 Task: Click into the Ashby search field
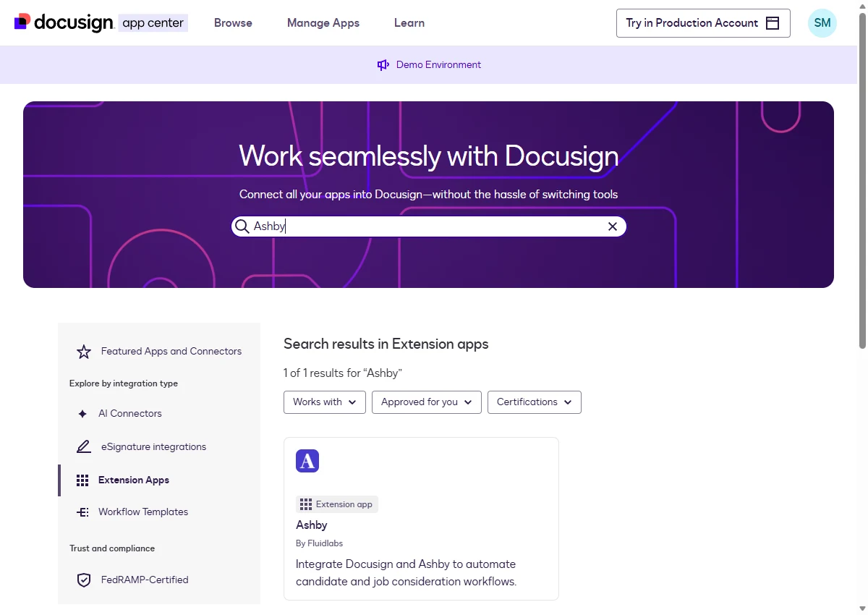(x=428, y=226)
